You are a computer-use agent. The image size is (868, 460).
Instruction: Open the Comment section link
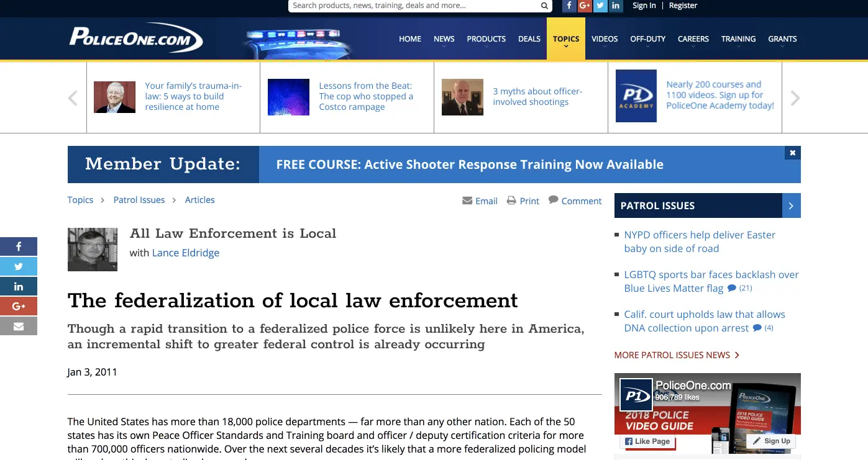(x=575, y=201)
